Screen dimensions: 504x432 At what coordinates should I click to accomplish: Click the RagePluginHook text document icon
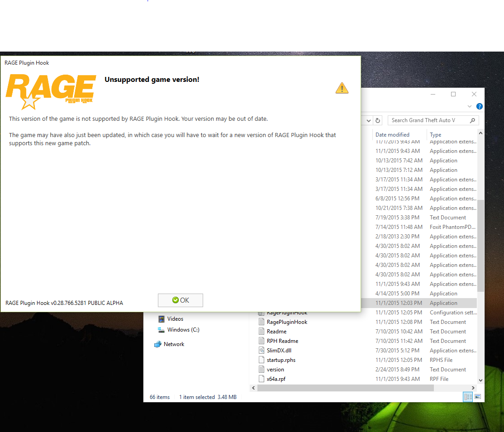click(x=262, y=322)
